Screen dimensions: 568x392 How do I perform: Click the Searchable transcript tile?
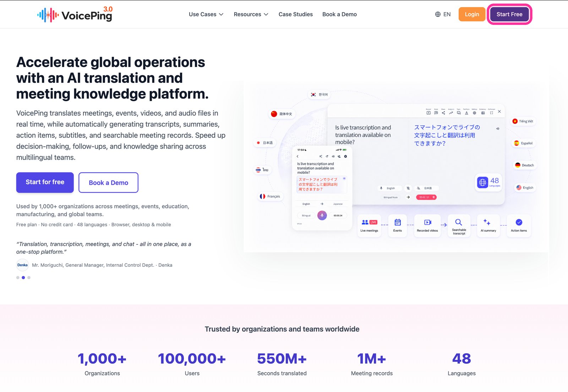click(x=459, y=226)
